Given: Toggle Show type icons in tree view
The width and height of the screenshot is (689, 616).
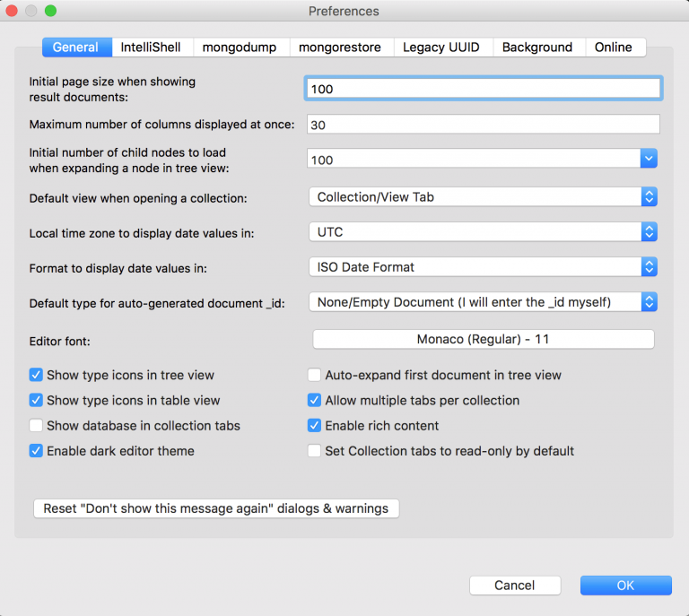Looking at the screenshot, I should pos(36,375).
